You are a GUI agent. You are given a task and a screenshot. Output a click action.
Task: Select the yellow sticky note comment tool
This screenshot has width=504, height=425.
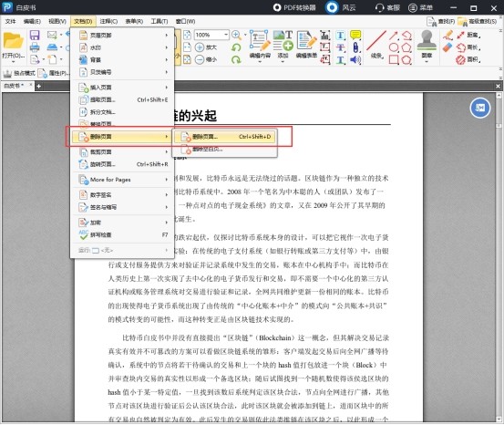click(x=355, y=35)
